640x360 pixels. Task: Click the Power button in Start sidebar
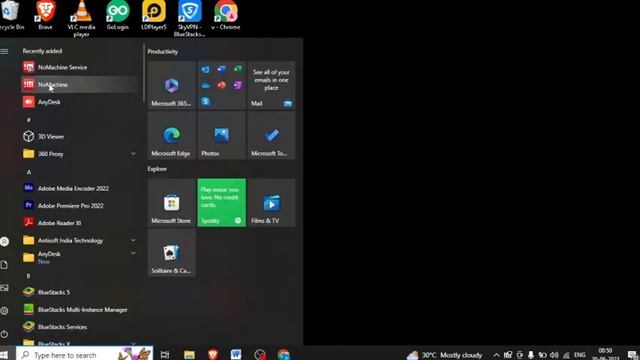coord(4,334)
